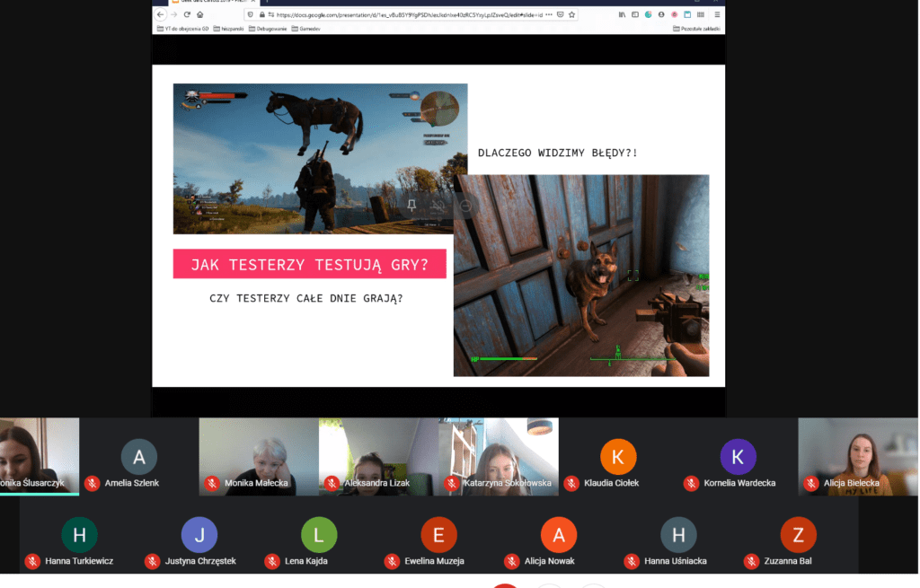Click the muted mic icon of Ewelina Muzeja

(x=392, y=562)
